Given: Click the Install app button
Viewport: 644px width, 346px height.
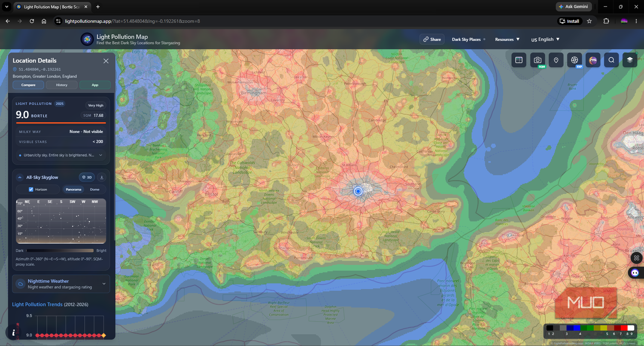Looking at the screenshot, I should 569,21.
